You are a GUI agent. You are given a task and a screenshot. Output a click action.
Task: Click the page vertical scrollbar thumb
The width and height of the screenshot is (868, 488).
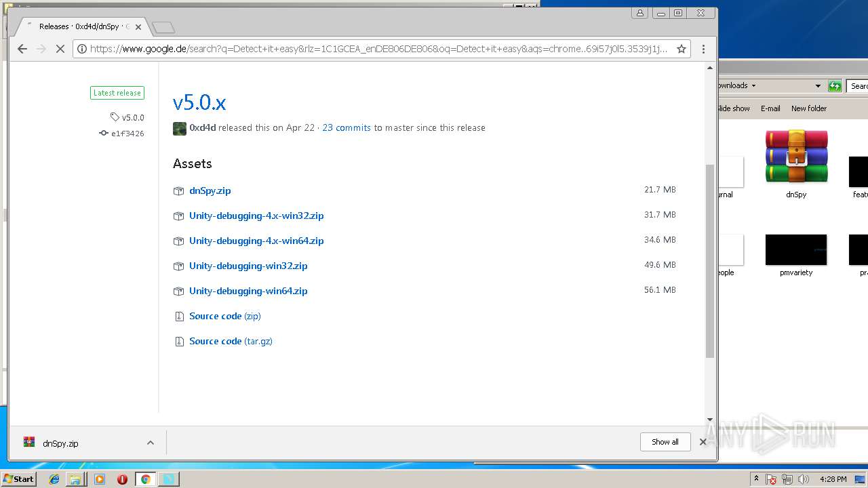coord(710,261)
